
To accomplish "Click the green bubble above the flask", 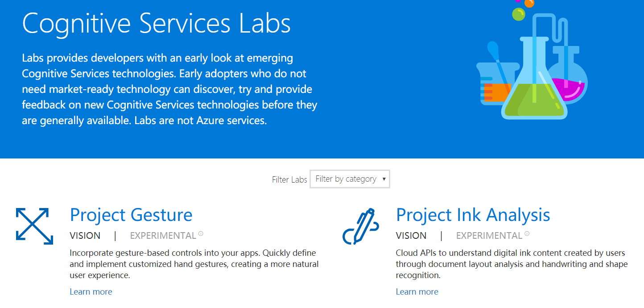I will pos(518,15).
